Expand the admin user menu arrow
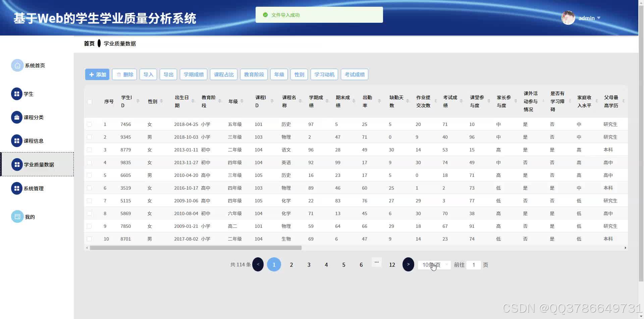Screen dimensions: 644x319 [x=599, y=18]
